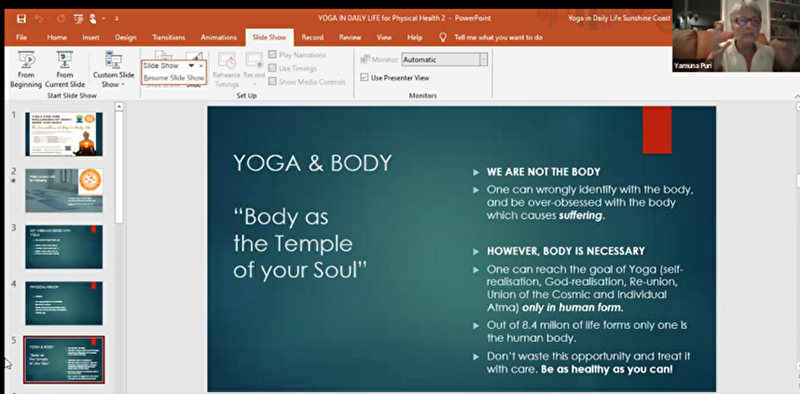The width and height of the screenshot is (800, 394).
Task: Open the Touch/Mouse mode dropdown arrow
Action: click(x=104, y=19)
